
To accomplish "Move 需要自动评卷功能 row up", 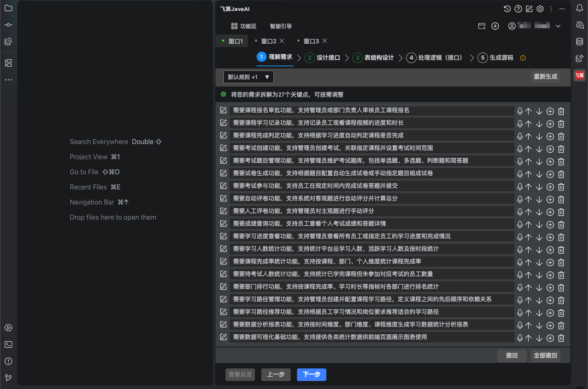I will click(x=528, y=199).
